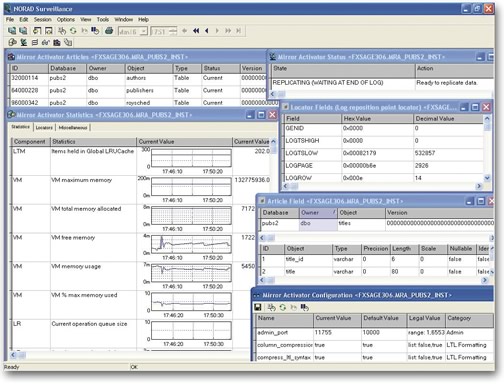Click the dark blocks with hand icon in main toolbar

(x=95, y=31)
